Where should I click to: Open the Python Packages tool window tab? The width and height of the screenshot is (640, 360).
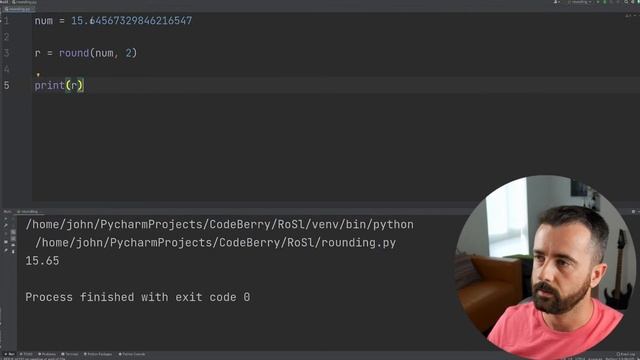coord(98,354)
